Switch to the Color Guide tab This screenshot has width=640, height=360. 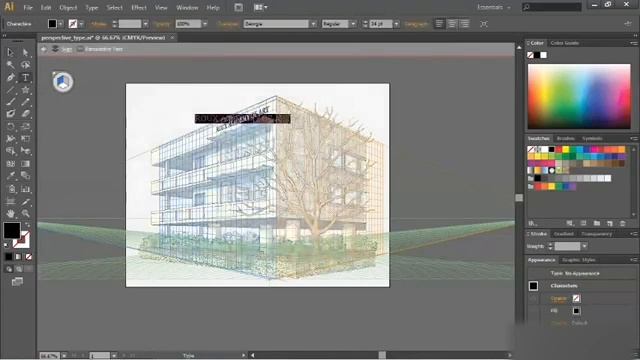coord(564,43)
